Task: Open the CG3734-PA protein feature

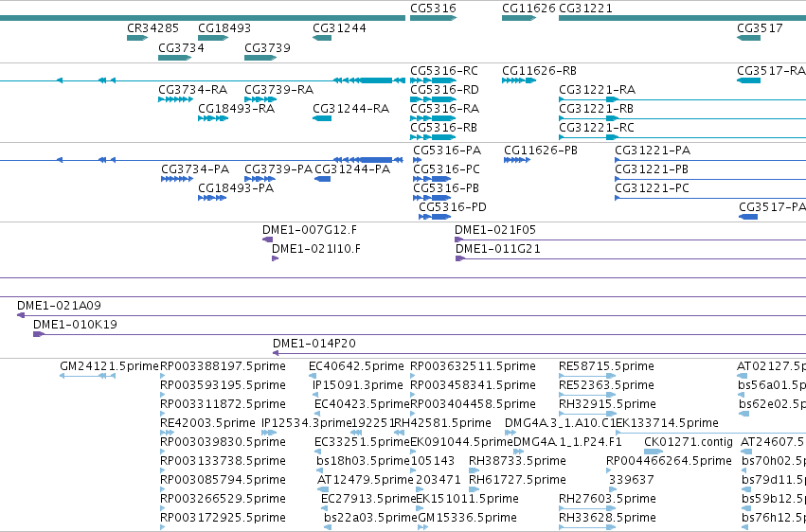Action: click(177, 179)
